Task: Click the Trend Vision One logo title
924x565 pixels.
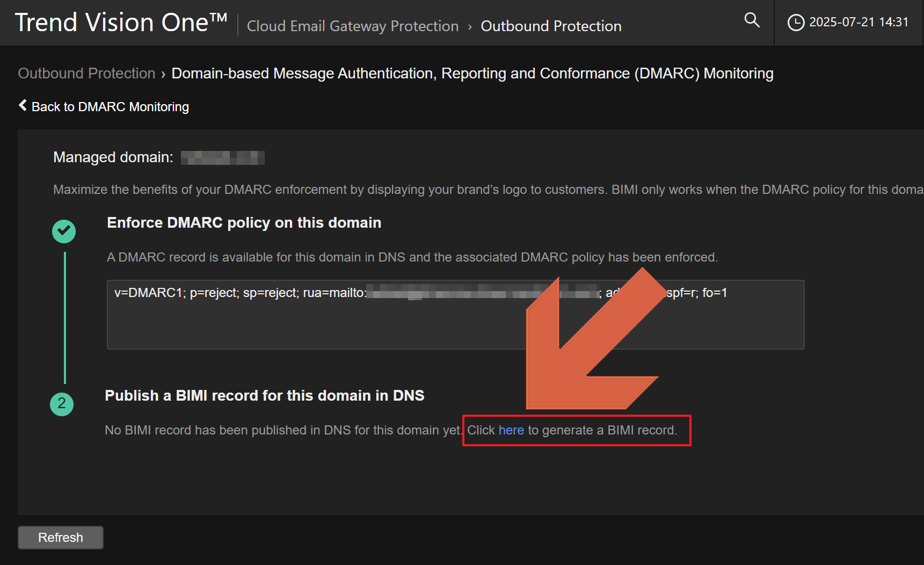Action: 121,23
